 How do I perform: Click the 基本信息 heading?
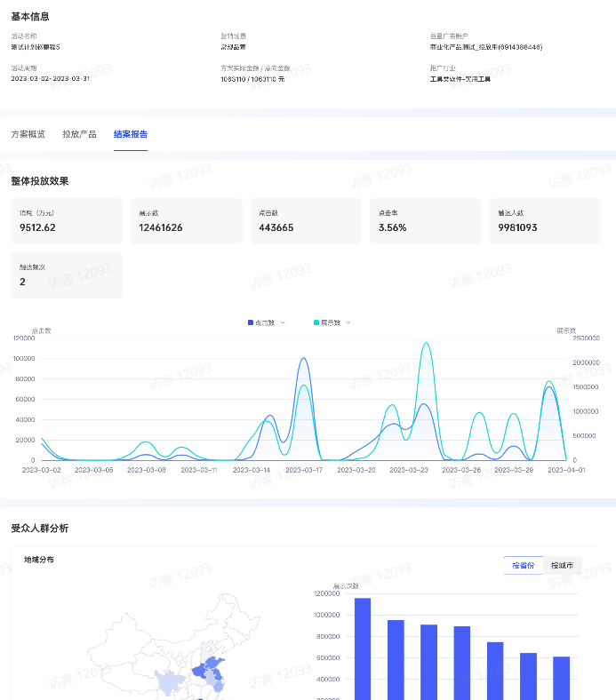30,17
